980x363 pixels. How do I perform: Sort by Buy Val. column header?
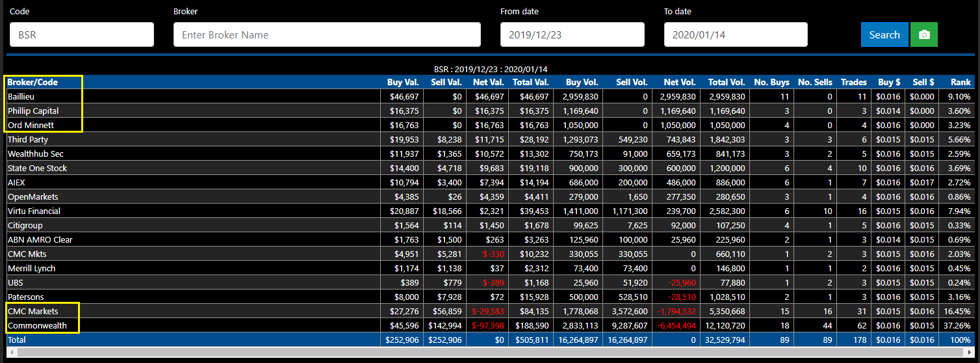(403, 82)
